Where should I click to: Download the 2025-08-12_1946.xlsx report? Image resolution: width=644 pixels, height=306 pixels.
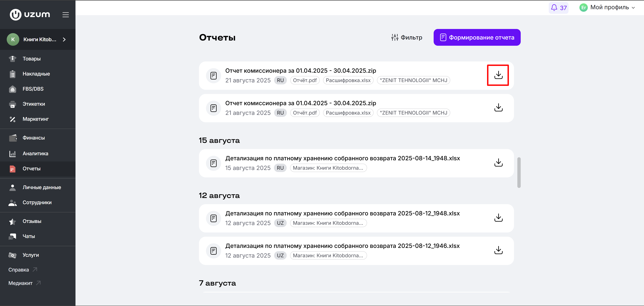coord(498,250)
